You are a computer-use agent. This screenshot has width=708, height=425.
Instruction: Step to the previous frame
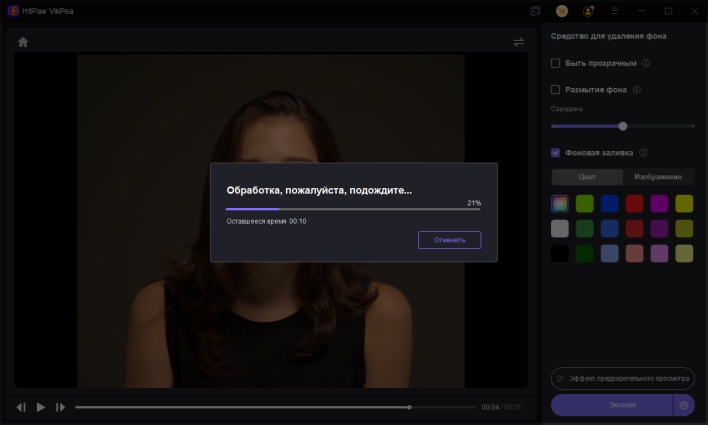tap(21, 407)
